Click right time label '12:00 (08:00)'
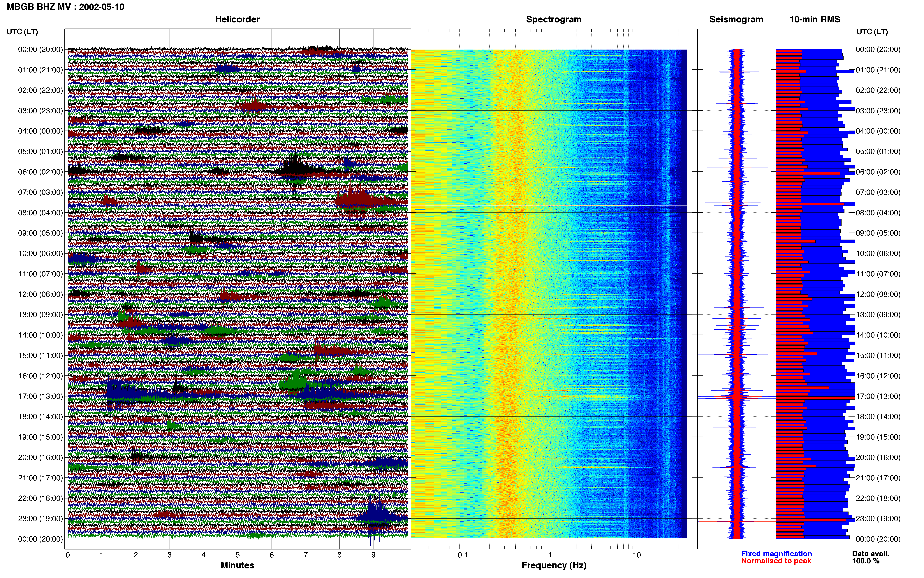The height and width of the screenshot is (578, 924). (x=878, y=294)
